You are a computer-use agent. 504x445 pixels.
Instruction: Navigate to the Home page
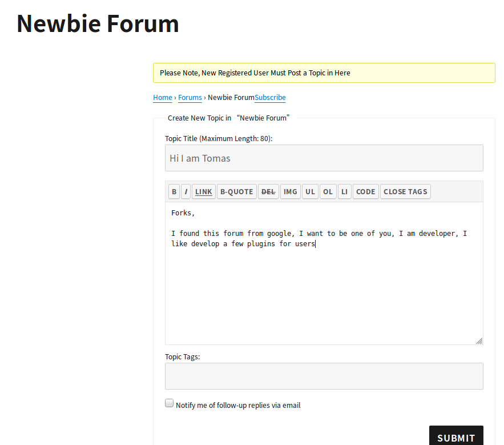tap(162, 97)
